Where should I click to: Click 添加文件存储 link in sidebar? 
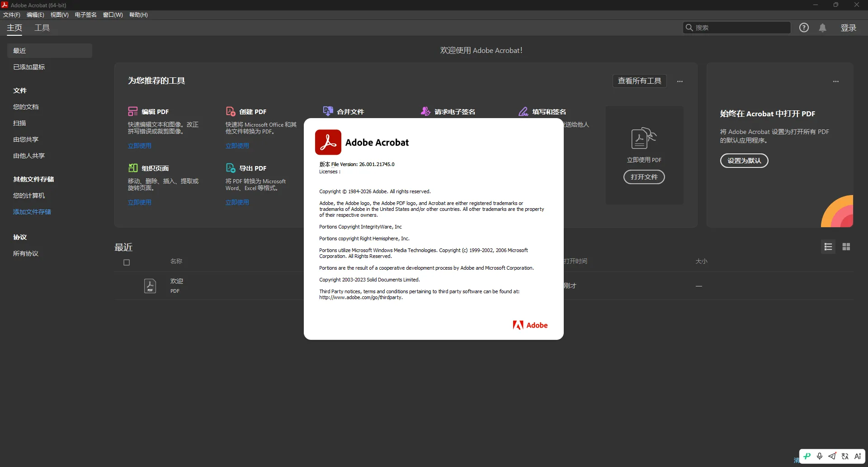coord(32,212)
